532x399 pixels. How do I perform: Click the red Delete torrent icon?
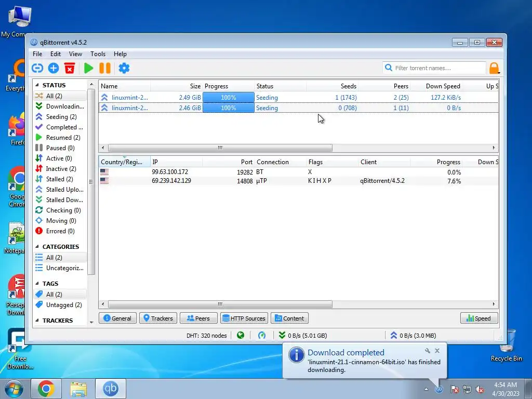click(x=70, y=68)
